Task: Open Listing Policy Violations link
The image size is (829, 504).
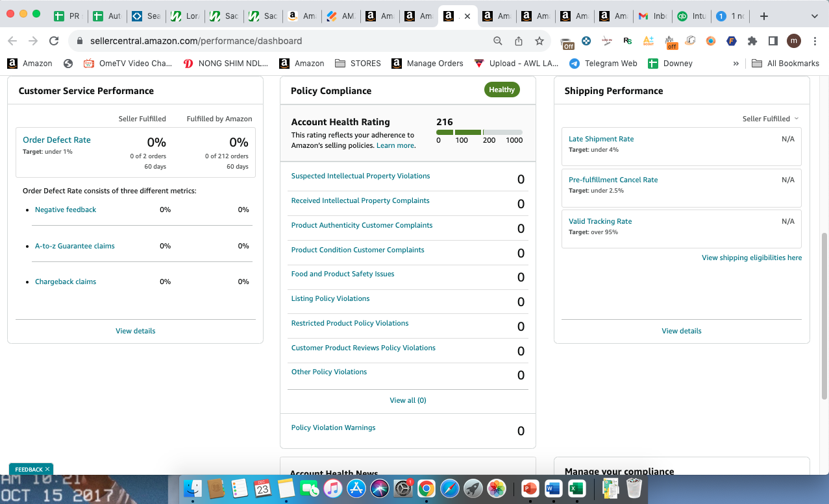Action: point(330,298)
